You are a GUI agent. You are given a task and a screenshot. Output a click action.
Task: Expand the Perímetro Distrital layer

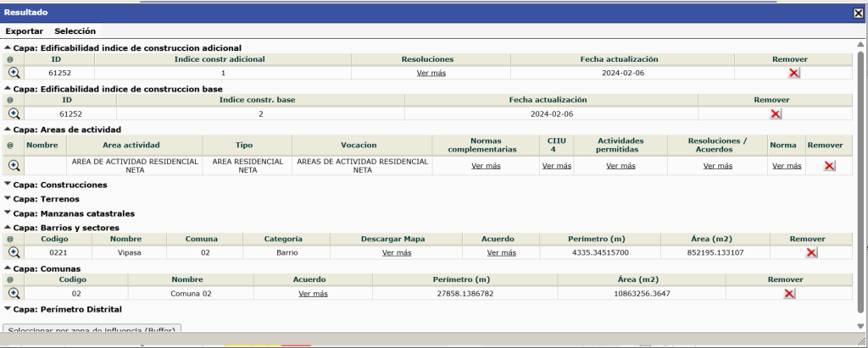(x=8, y=309)
